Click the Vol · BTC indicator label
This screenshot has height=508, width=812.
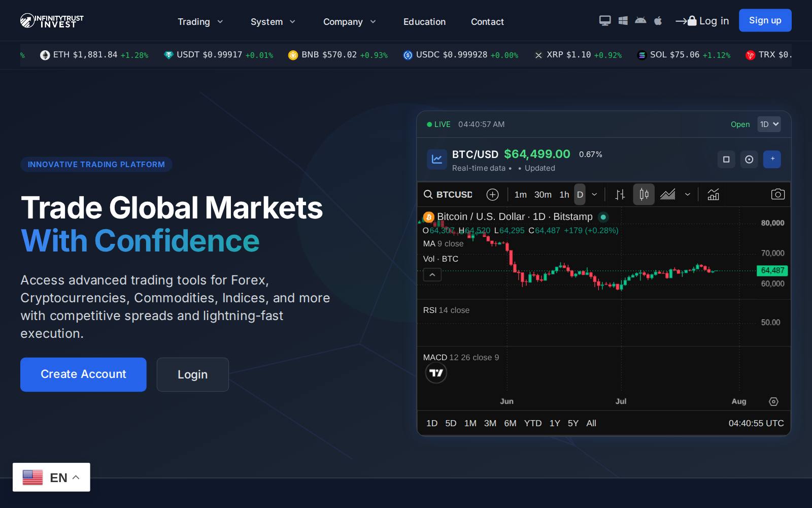coord(441,259)
